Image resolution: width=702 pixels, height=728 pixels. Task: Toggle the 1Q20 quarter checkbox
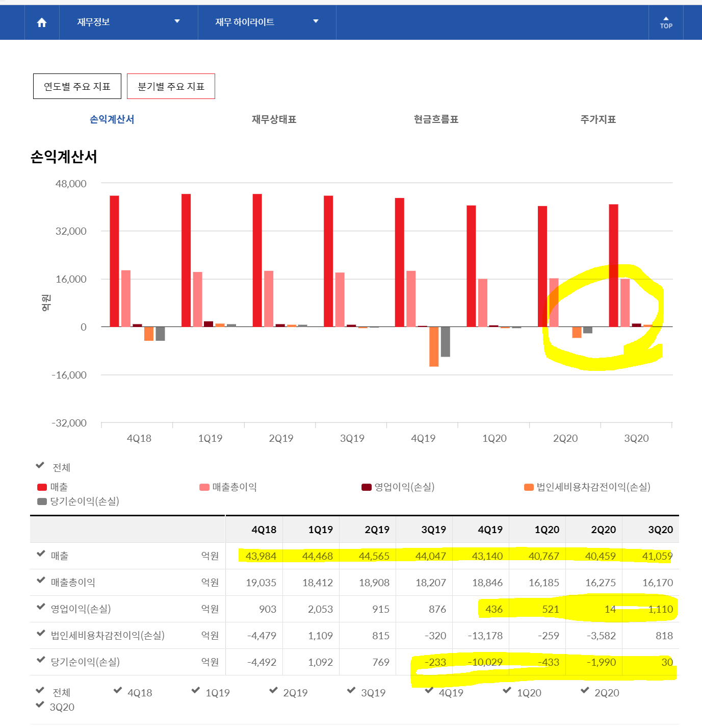507,690
